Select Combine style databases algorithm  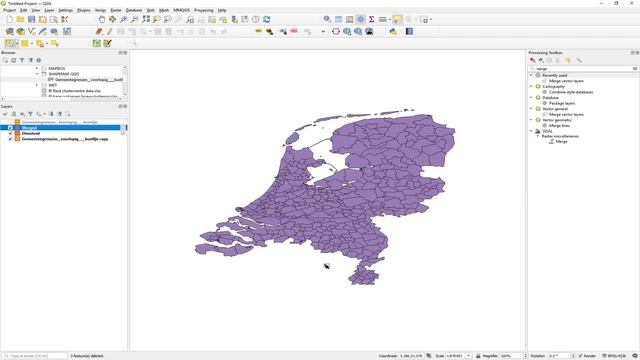point(571,92)
